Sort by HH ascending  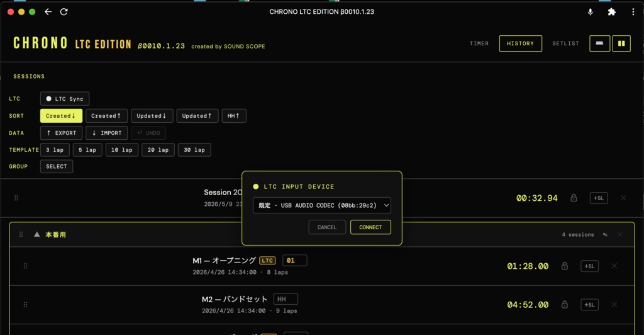pyautogui.click(x=234, y=116)
